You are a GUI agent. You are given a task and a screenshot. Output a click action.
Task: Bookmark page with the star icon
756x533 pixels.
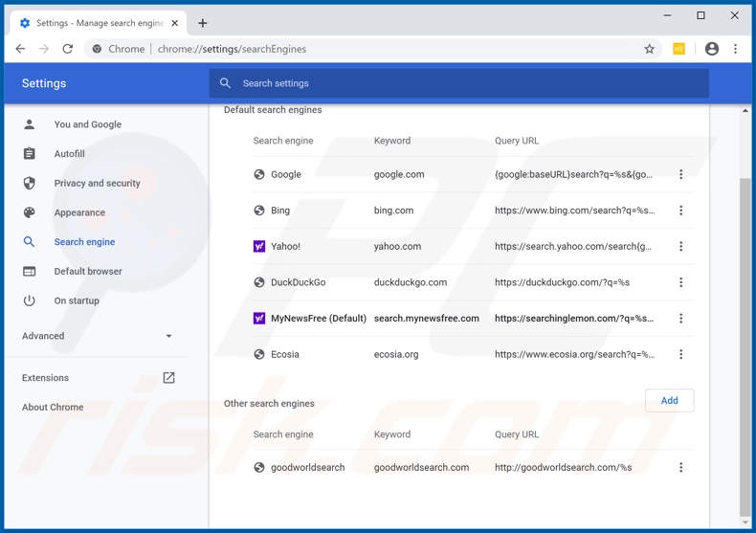click(x=649, y=49)
